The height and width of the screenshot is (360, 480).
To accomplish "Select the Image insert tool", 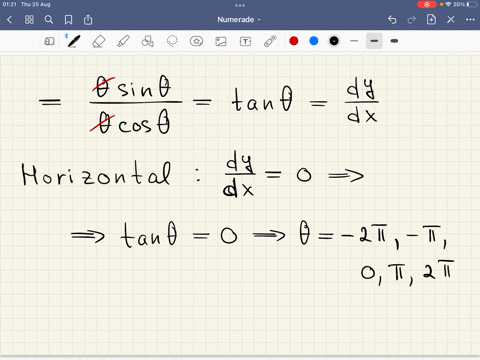I will pyautogui.click(x=221, y=41).
